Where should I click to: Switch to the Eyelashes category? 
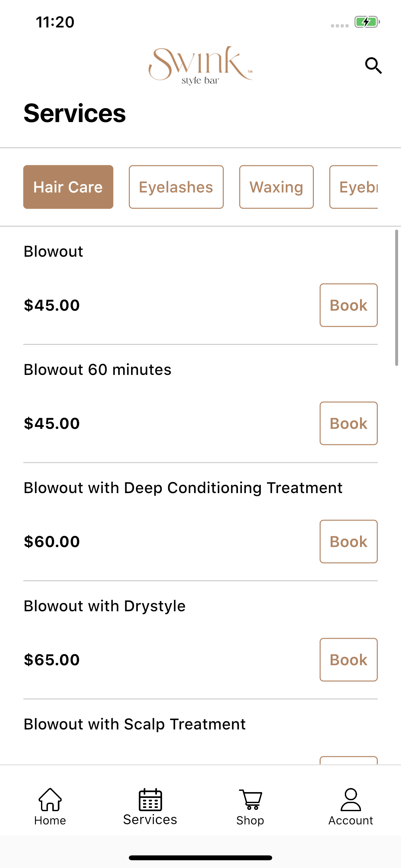(176, 187)
